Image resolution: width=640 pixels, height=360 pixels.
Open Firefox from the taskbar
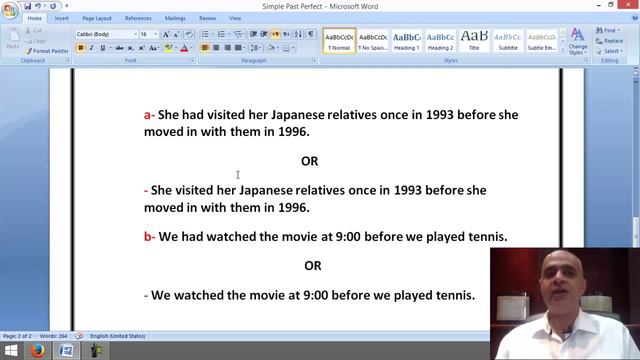click(38, 351)
